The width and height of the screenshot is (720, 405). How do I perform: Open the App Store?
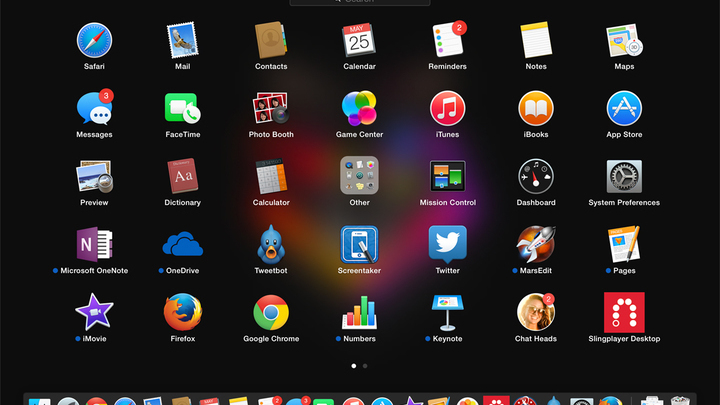(624, 108)
